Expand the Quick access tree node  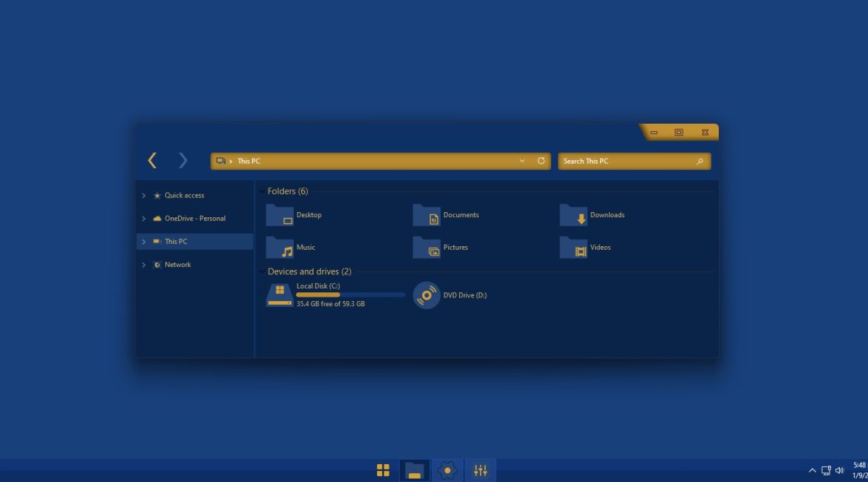pos(144,196)
